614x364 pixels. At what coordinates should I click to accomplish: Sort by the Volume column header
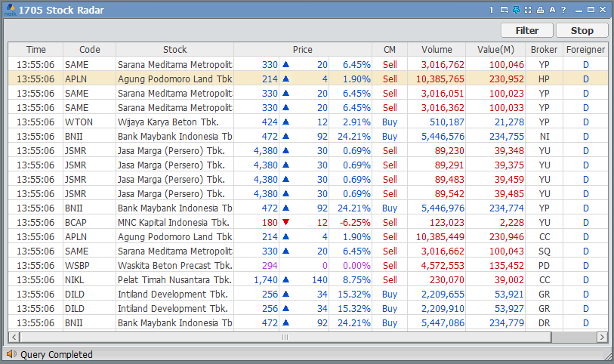[x=437, y=50]
